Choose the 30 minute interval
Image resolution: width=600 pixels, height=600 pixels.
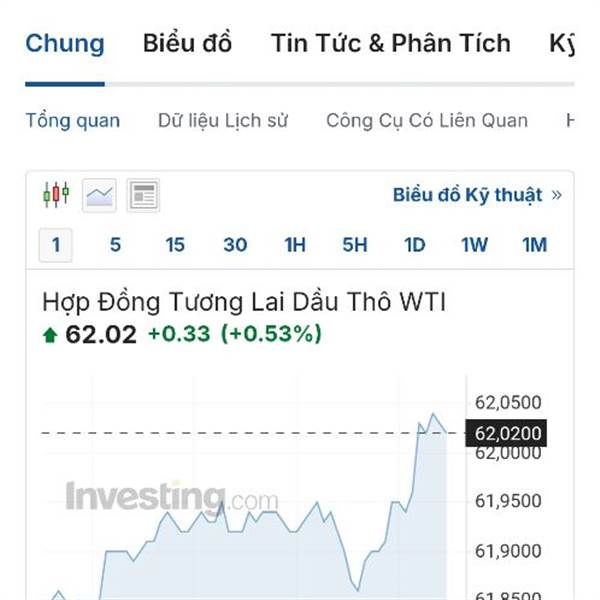[235, 245]
